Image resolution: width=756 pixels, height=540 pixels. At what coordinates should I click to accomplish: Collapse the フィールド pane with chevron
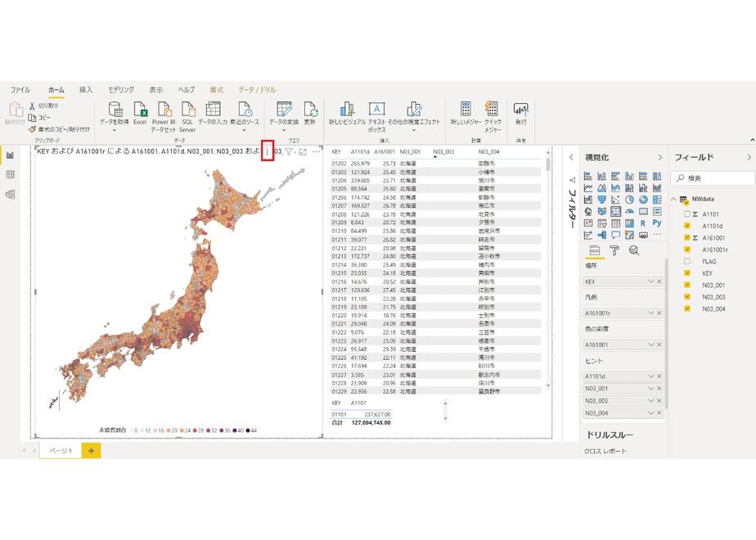click(x=749, y=157)
